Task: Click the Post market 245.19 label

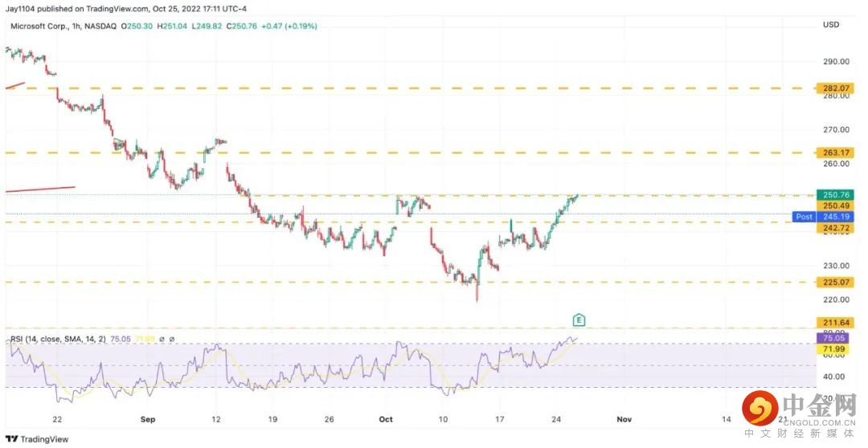Action: pyautogui.click(x=825, y=217)
